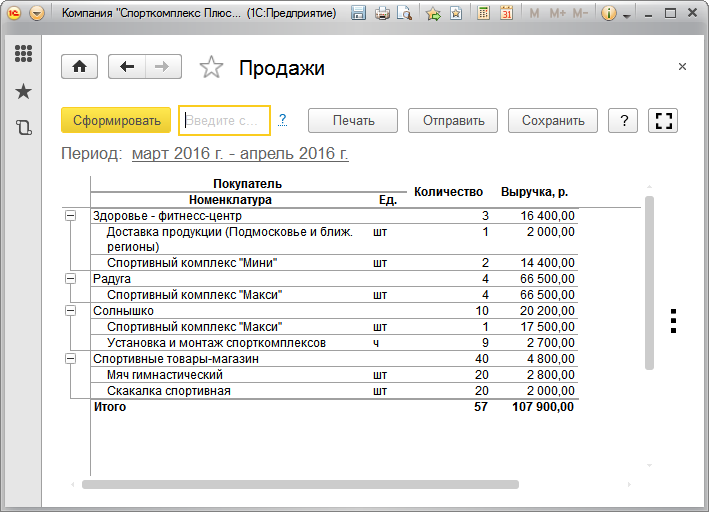Viewport: 709px width, 512px height.
Task: Focus the search input field
Action: [224, 120]
